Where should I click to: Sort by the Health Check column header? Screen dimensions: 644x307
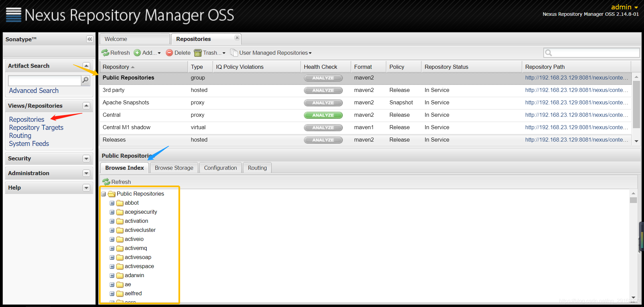pyautogui.click(x=326, y=67)
